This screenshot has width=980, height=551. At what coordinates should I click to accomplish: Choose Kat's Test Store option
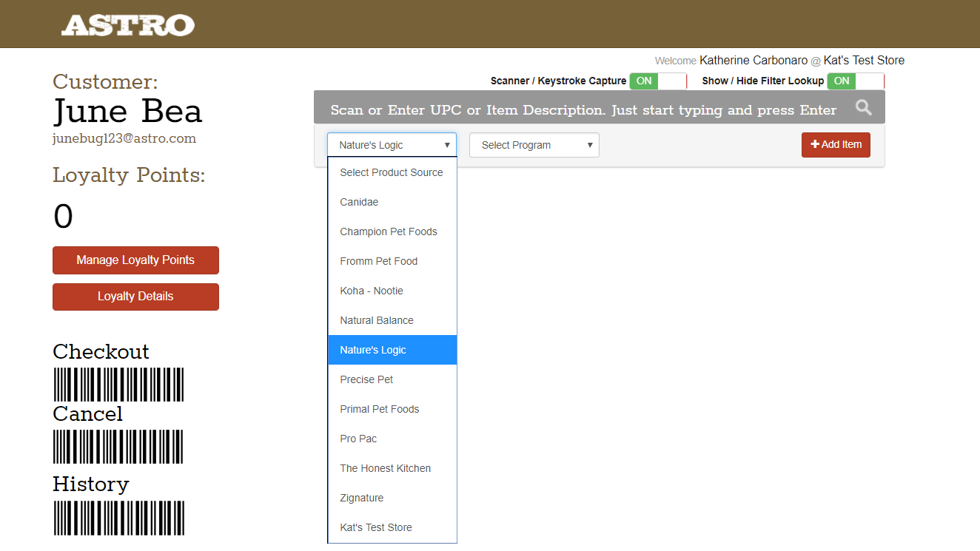click(x=392, y=527)
